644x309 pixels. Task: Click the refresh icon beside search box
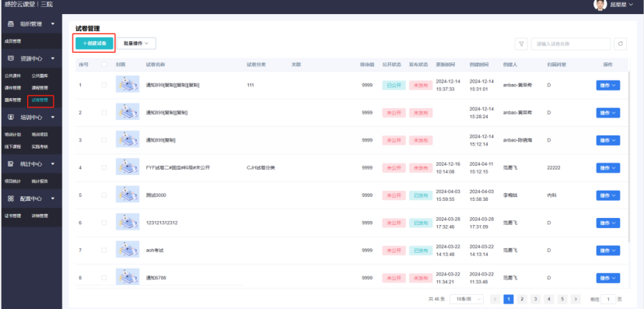(620, 44)
